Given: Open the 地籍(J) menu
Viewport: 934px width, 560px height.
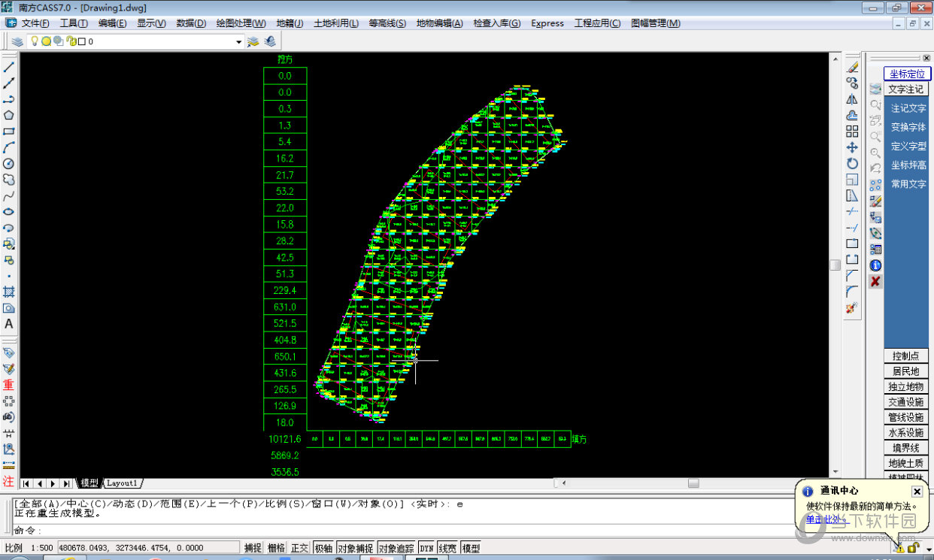Looking at the screenshot, I should (x=290, y=23).
